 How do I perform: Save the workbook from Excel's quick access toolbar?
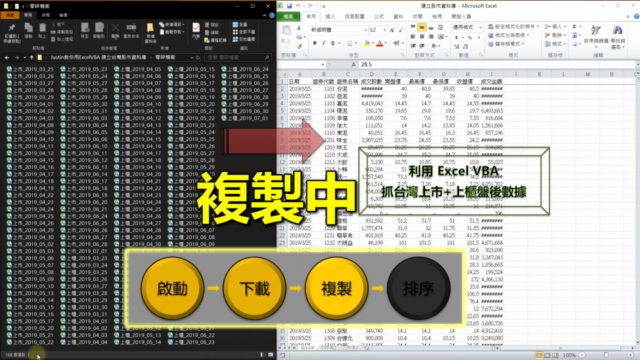(x=289, y=6)
